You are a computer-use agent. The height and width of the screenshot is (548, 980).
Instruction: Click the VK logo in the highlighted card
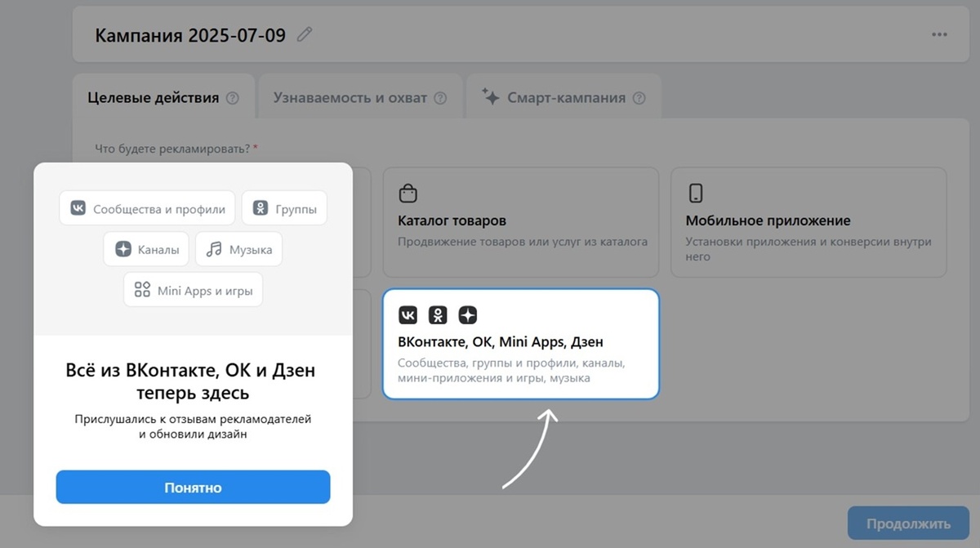coord(408,315)
